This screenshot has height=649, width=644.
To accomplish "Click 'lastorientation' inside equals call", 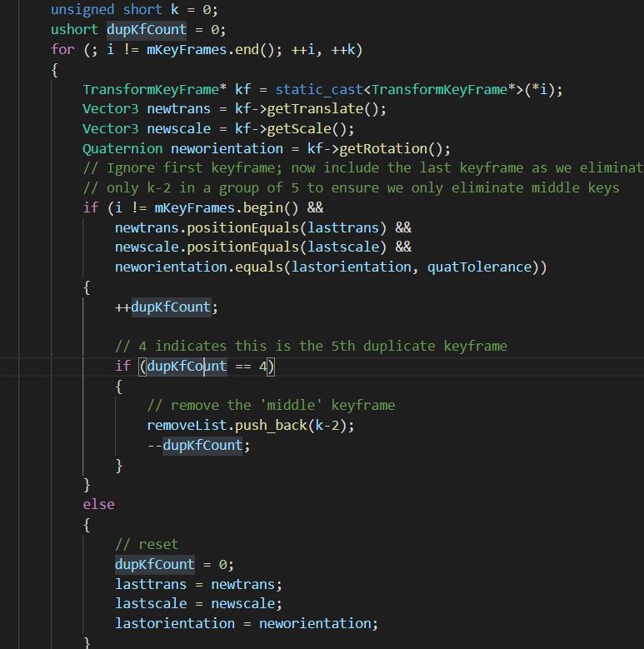I will [x=351, y=267].
